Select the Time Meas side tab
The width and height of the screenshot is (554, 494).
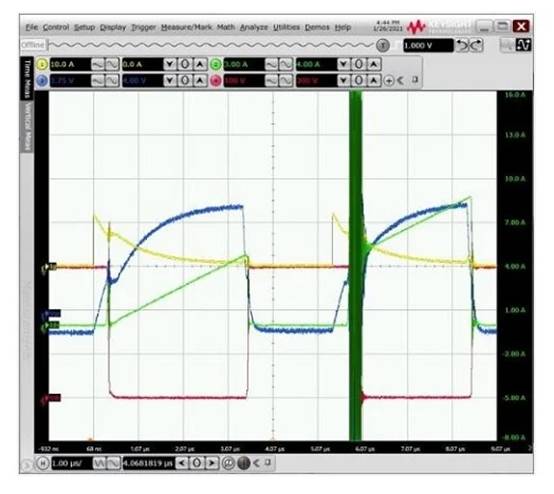click(27, 78)
